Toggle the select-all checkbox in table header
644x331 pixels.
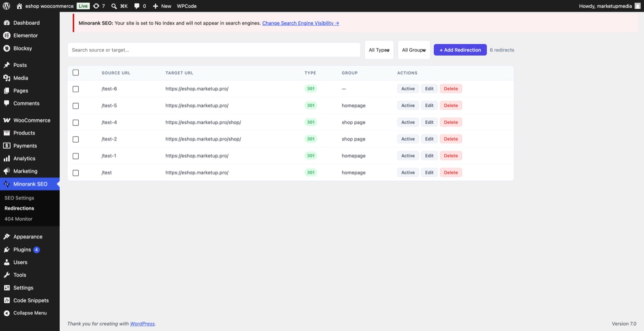[x=76, y=73]
